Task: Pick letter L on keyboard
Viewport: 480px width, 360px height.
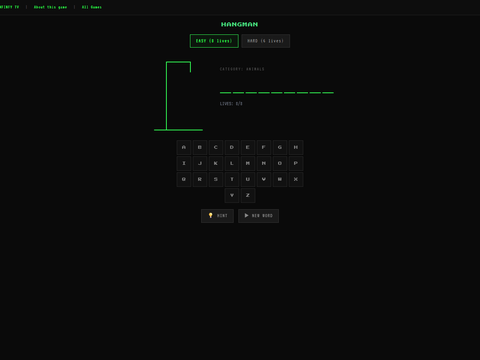Action: 232,163
